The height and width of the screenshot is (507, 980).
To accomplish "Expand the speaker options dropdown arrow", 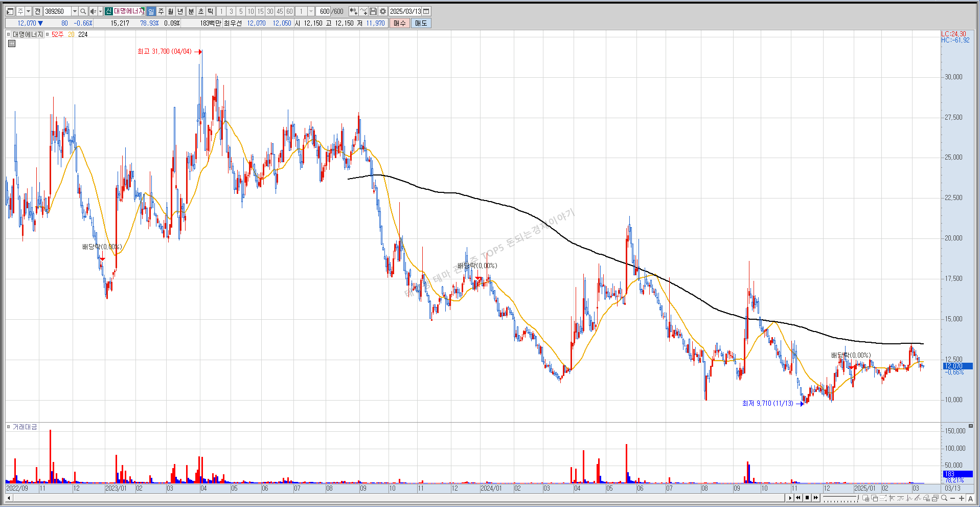I will (100, 11).
